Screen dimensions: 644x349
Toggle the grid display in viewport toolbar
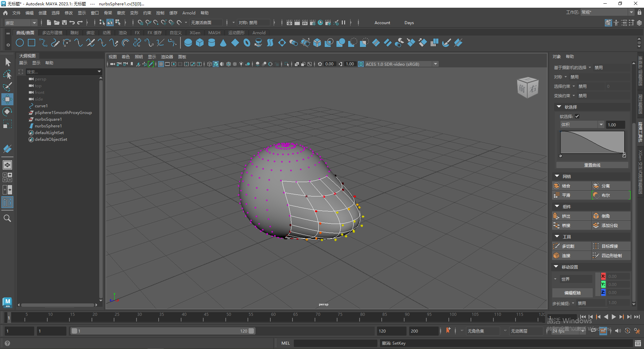click(x=161, y=64)
